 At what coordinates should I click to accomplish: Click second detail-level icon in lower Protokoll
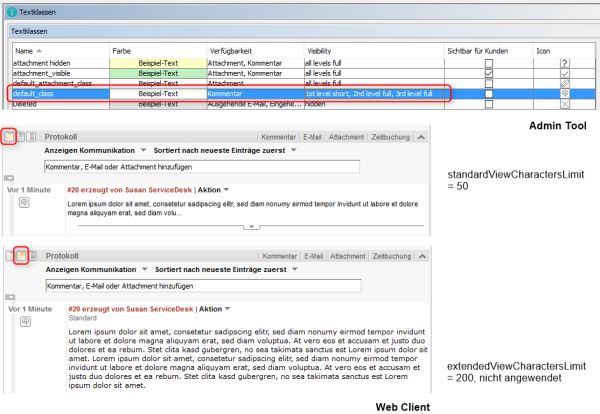(x=20, y=257)
